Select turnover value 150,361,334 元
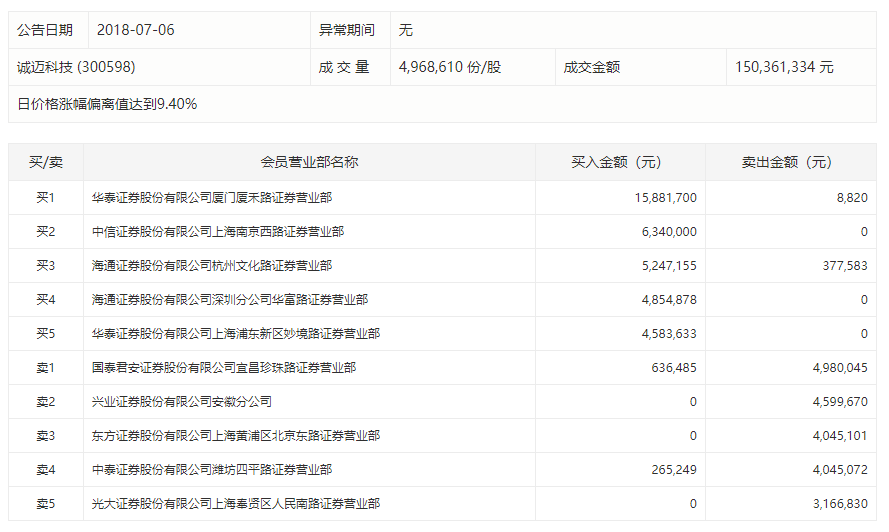 click(784, 67)
